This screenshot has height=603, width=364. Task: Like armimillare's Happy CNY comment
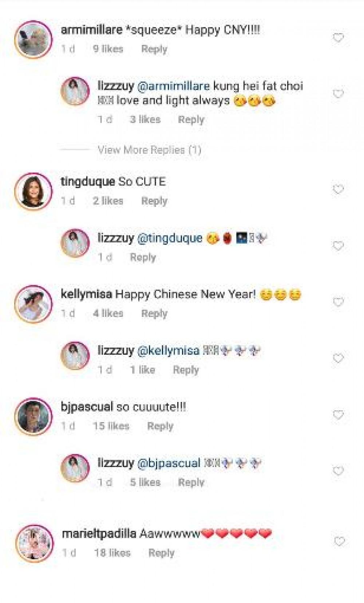(339, 38)
